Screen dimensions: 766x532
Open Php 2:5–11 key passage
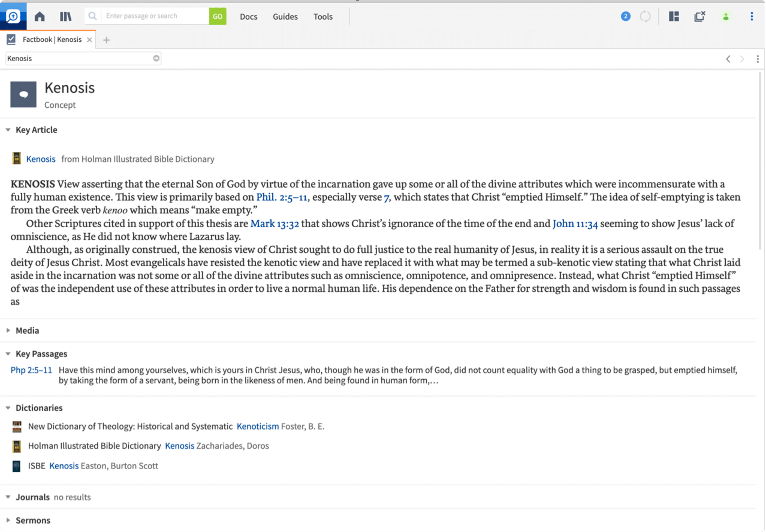pos(31,370)
